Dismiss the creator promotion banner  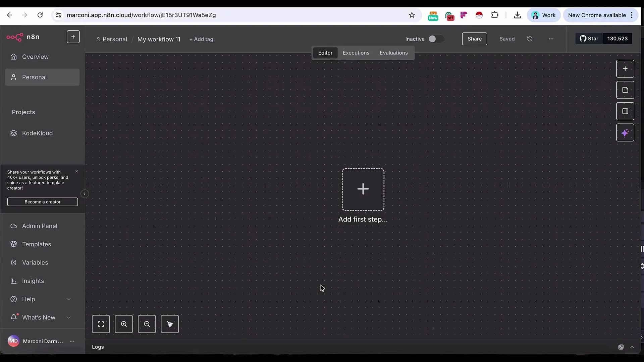click(76, 171)
